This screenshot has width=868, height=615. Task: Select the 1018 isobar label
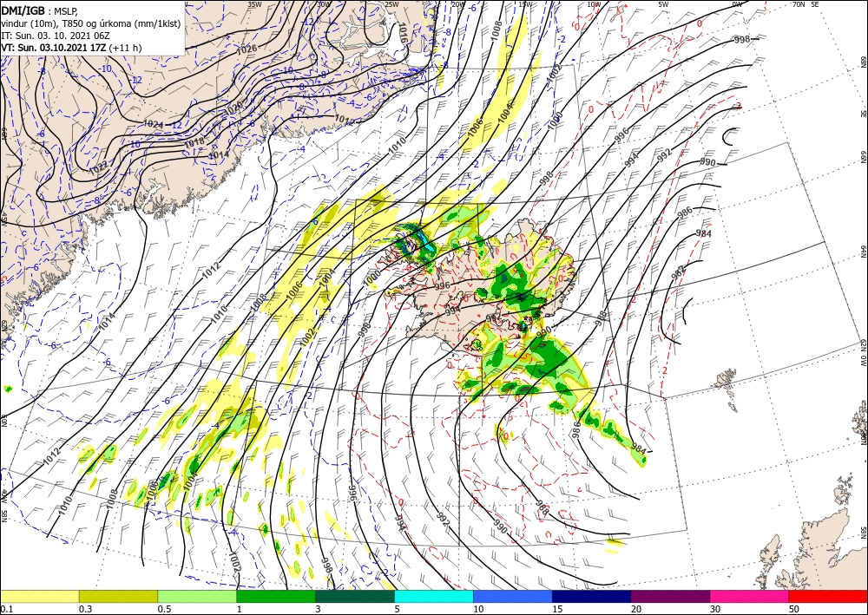(194, 142)
